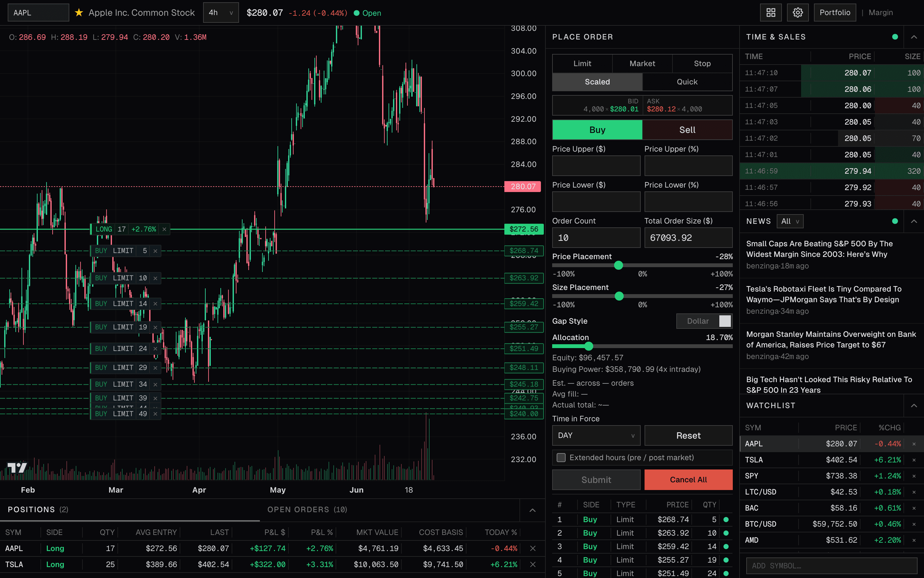This screenshot has width=924, height=578.
Task: Click the Submit order button
Action: [x=596, y=480]
